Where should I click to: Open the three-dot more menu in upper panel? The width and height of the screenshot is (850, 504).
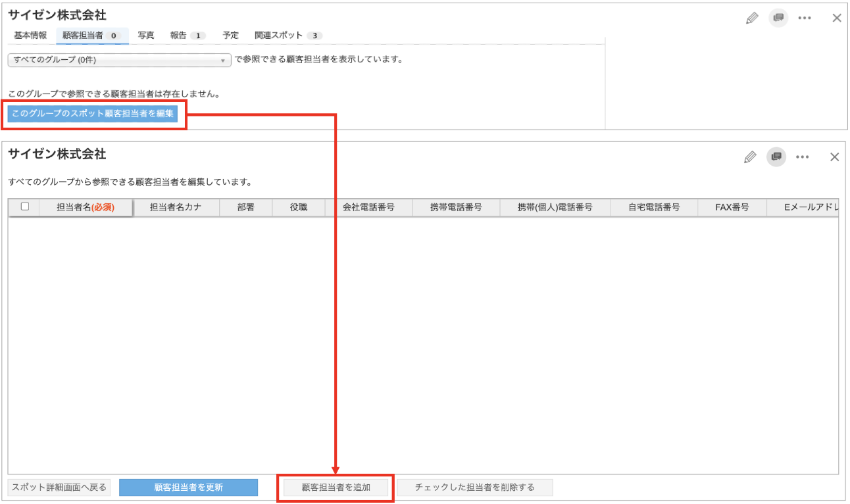pos(805,18)
